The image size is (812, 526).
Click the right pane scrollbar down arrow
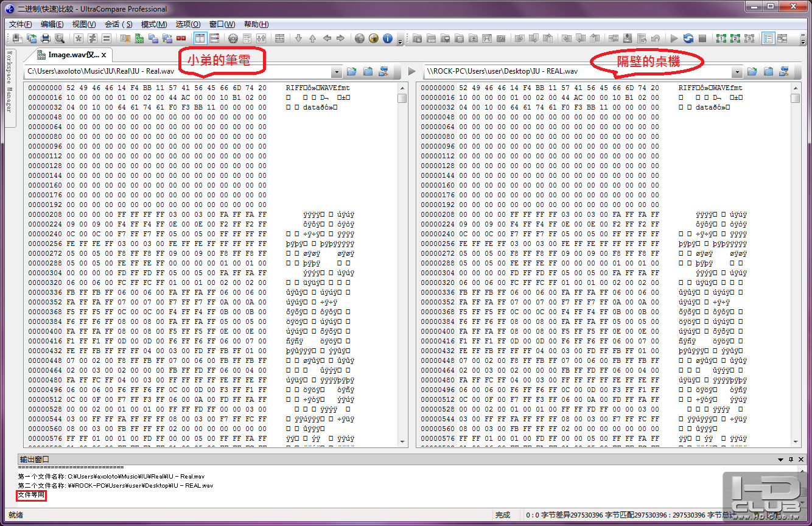click(x=796, y=442)
